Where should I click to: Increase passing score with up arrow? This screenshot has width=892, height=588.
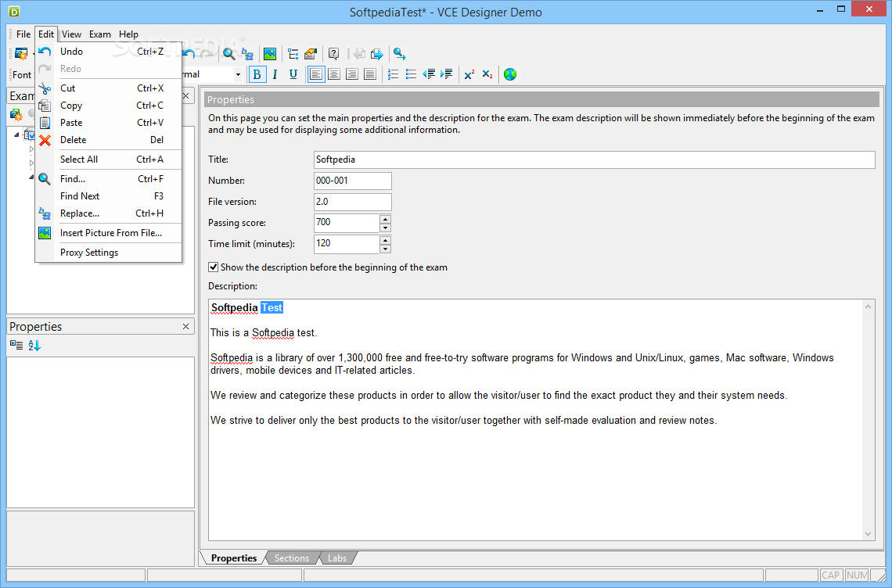click(386, 219)
